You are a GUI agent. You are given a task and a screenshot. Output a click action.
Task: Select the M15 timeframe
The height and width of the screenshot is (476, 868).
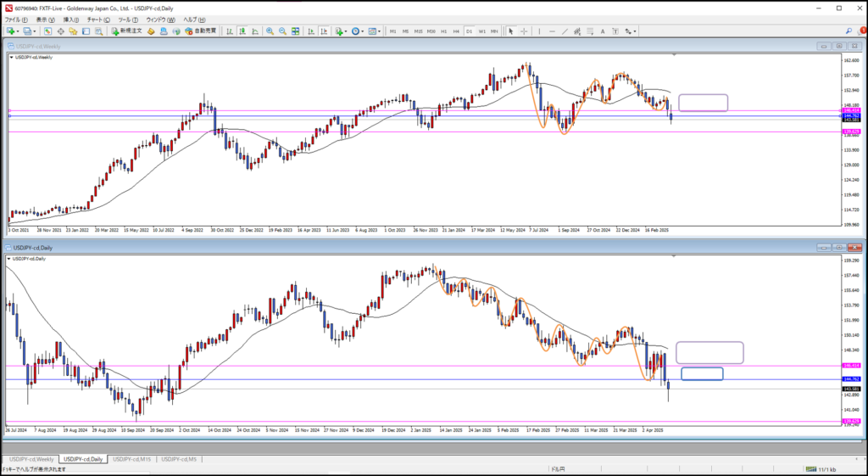[419, 31]
